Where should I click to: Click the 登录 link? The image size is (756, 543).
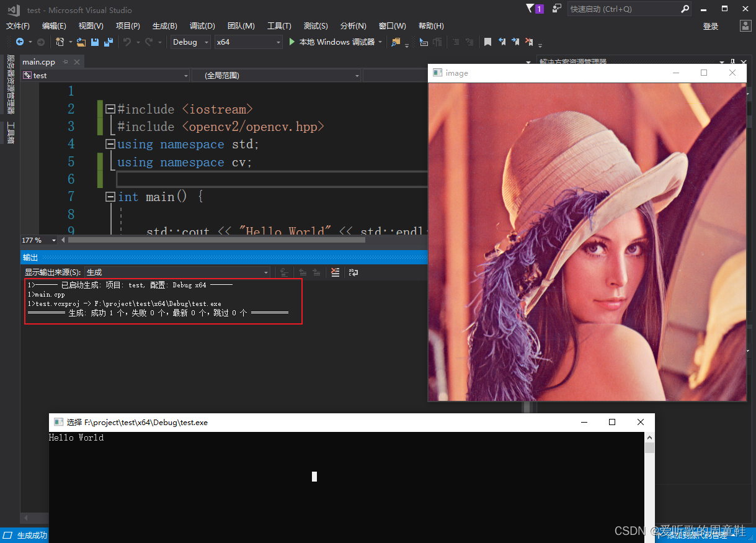pyautogui.click(x=710, y=25)
